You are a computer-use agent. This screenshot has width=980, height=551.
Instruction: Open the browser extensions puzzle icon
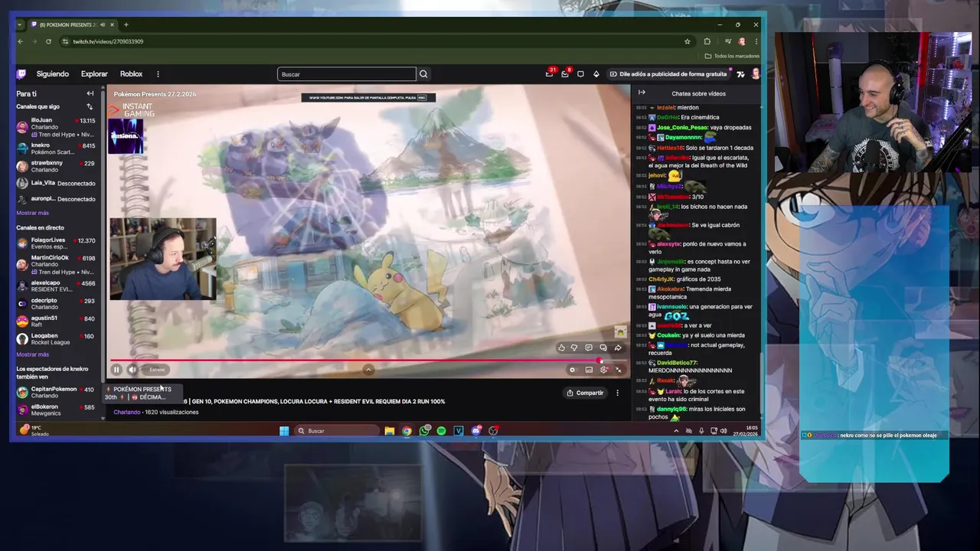tap(707, 41)
